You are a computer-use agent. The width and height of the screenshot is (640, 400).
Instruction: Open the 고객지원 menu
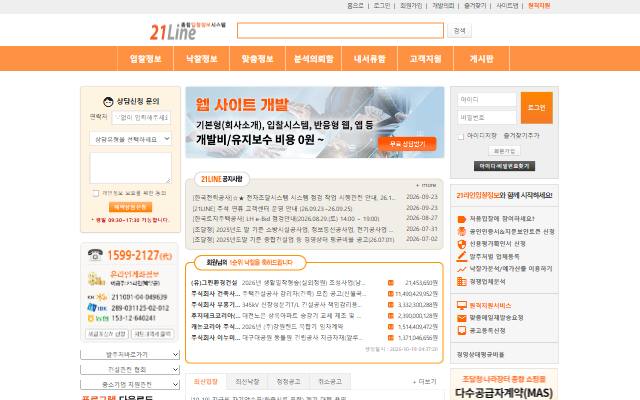point(426,59)
